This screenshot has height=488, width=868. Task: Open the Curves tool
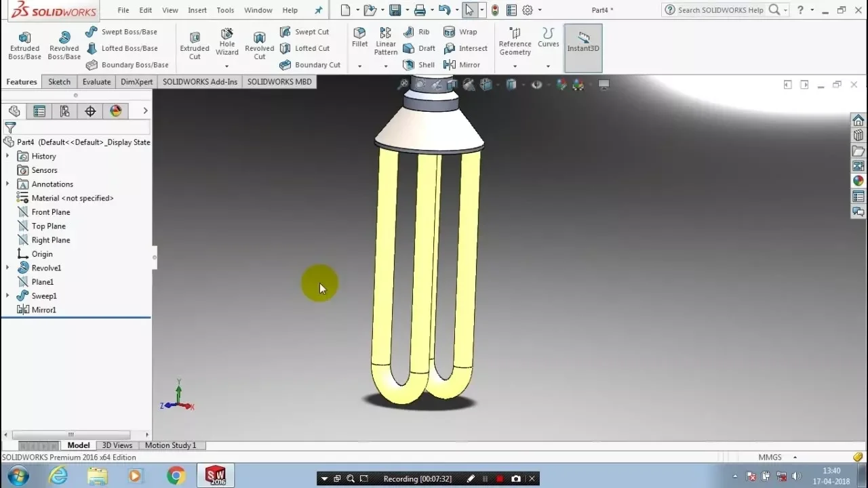(x=548, y=38)
